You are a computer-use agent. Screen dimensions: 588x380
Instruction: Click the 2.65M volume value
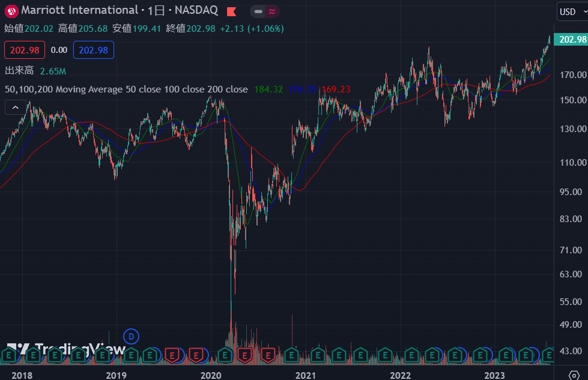coord(53,71)
